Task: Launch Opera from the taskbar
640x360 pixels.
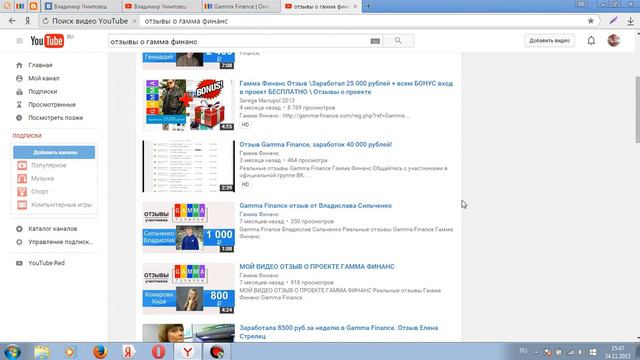Action: click(x=158, y=351)
